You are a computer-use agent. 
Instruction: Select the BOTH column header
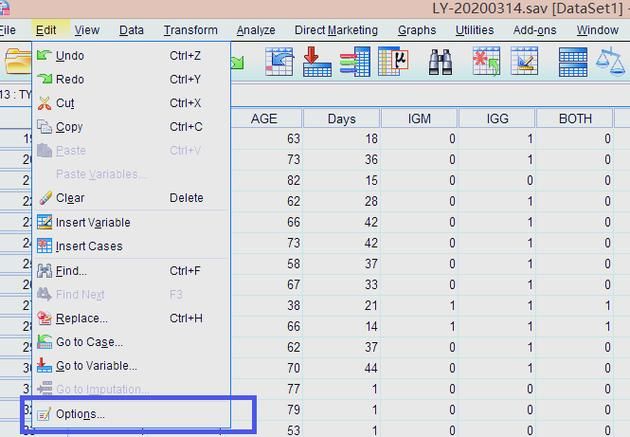point(575,119)
